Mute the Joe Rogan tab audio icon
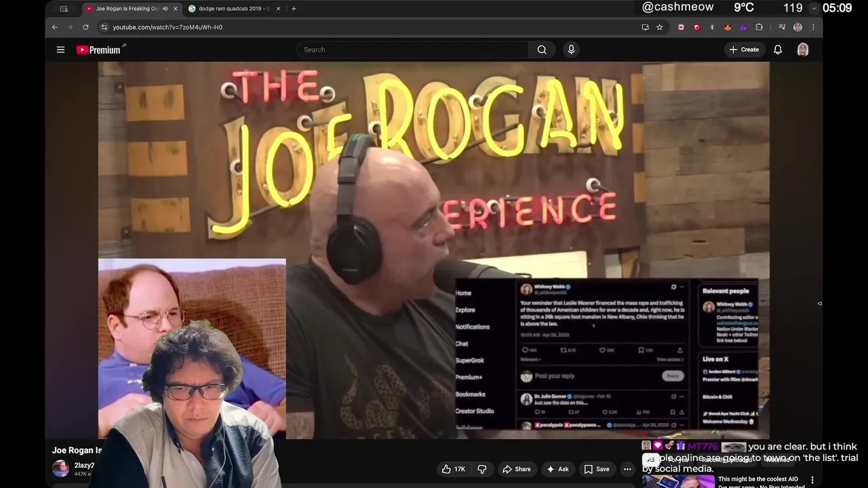Screen dimensions: 868x488 165,9
